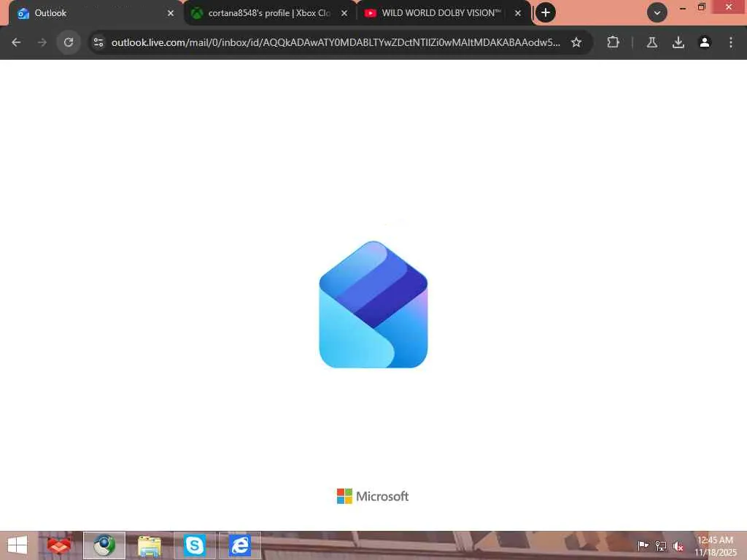The width and height of the screenshot is (747, 560).
Task: Restore down the Chrome window
Action: (x=701, y=7)
